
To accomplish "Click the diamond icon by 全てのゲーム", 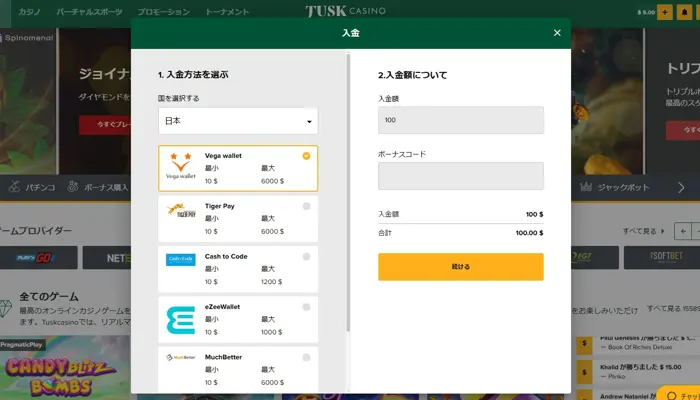I will point(5,308).
